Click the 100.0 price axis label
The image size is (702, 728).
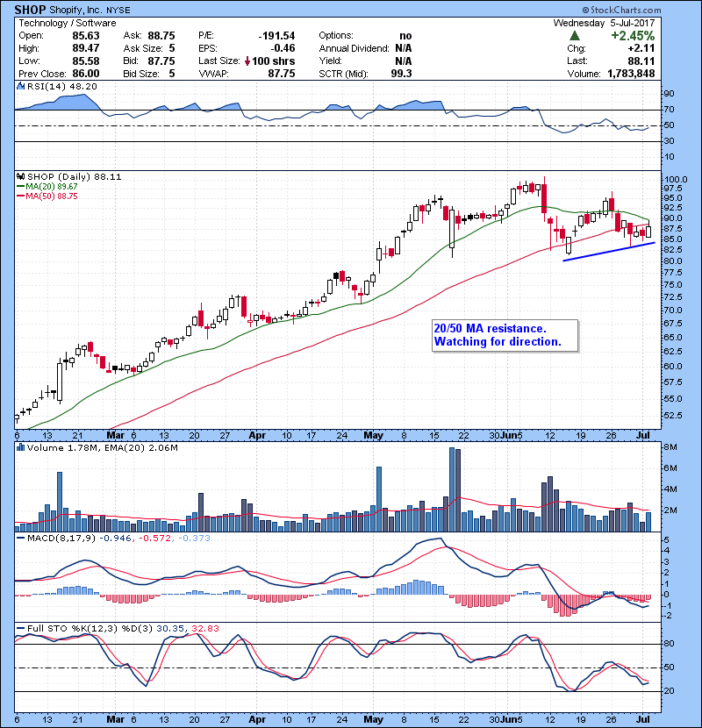tap(676, 180)
